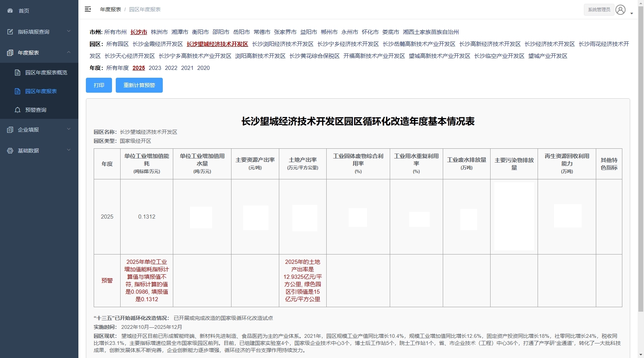Expand the 基础数据 section chevron

click(x=69, y=150)
